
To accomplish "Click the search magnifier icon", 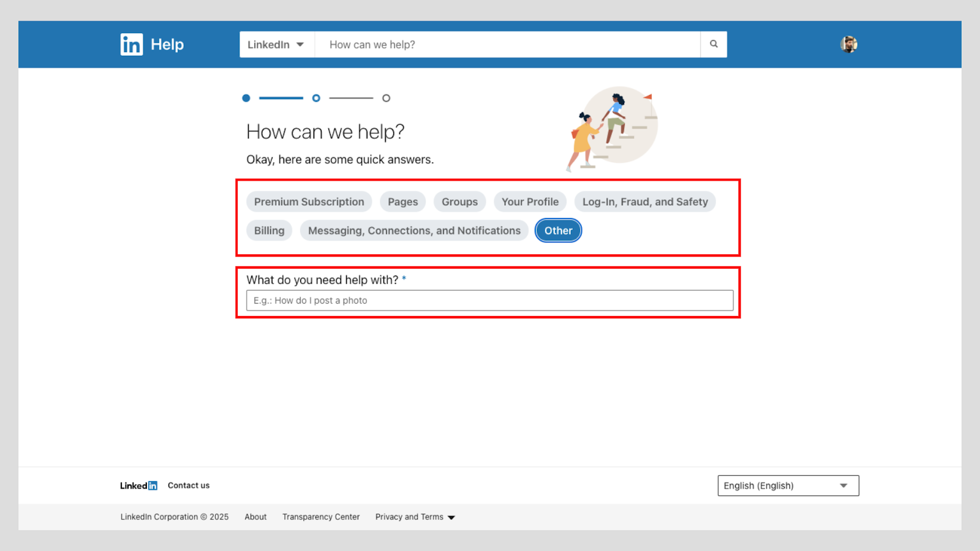I will [x=714, y=44].
